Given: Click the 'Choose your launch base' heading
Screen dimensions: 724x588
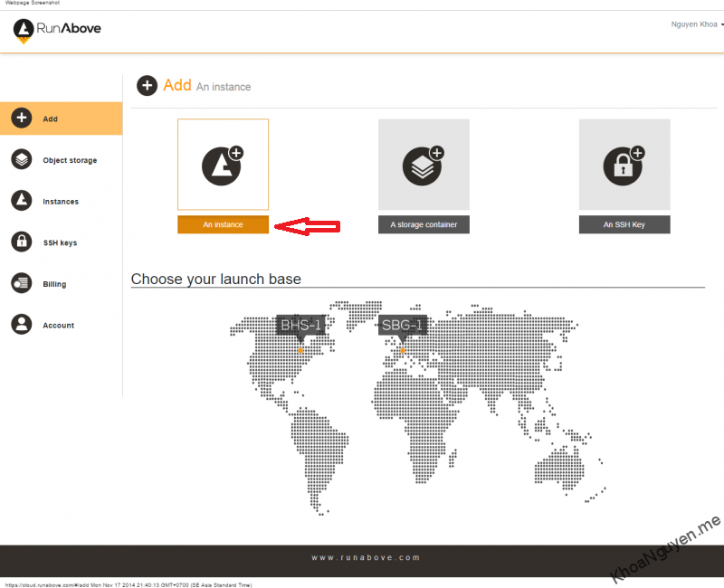Looking at the screenshot, I should (216, 279).
